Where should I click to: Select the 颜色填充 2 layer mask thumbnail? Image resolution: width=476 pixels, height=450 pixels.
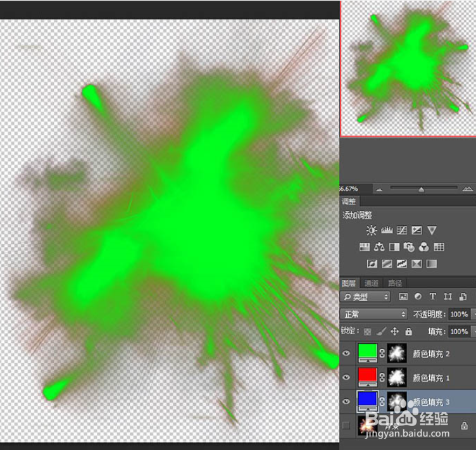[397, 353]
